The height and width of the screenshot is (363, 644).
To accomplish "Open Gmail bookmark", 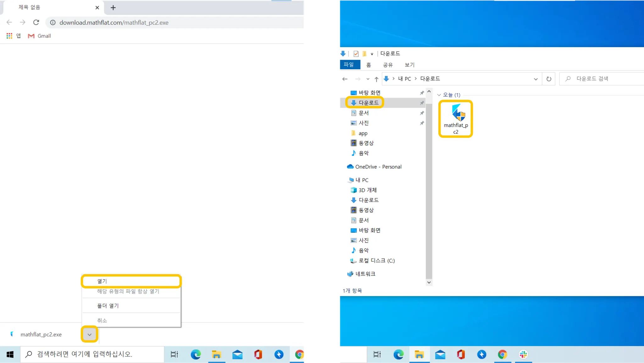I will 39,36.
